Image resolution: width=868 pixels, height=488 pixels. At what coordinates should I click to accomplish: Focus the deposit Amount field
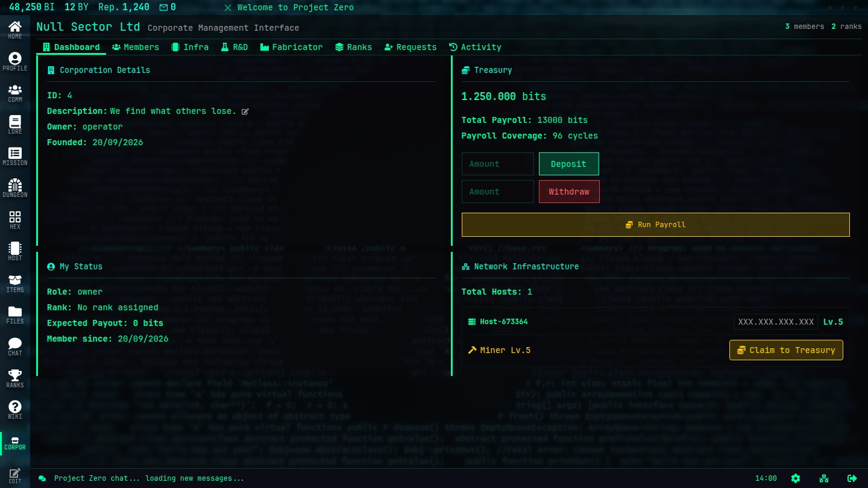[498, 164]
